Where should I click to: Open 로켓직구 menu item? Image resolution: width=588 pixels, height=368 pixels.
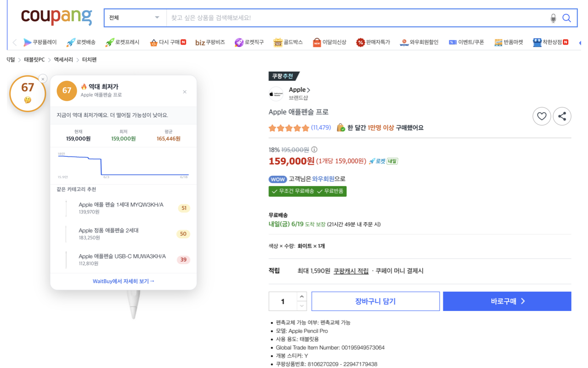pyautogui.click(x=249, y=42)
